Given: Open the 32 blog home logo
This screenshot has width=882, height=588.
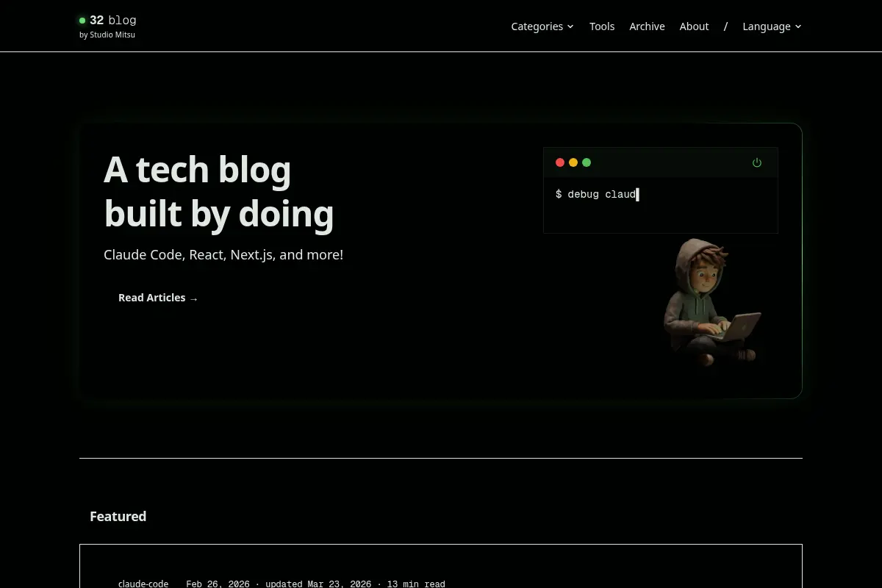Looking at the screenshot, I should point(108,21).
